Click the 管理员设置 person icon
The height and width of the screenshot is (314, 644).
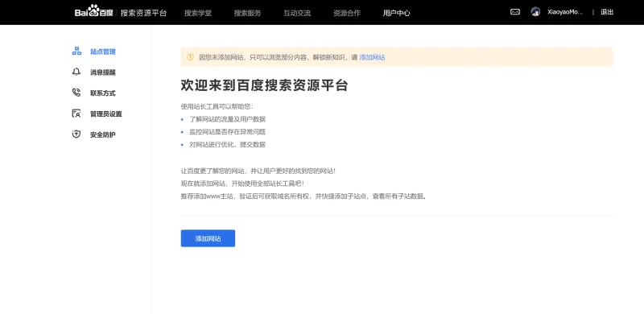click(x=76, y=114)
